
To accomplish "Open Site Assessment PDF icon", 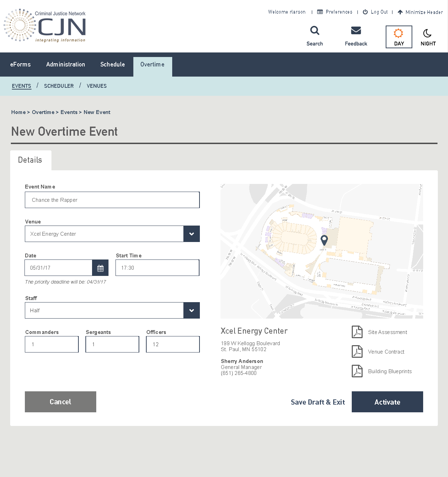I will [357, 332].
